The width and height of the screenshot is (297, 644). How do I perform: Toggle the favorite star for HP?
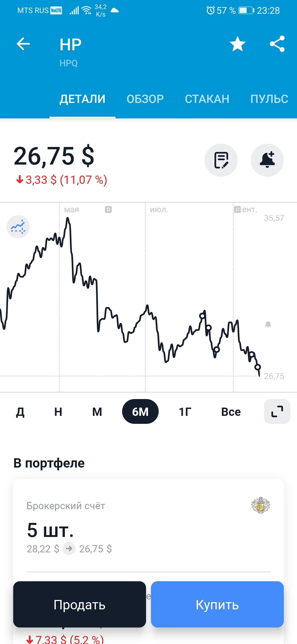coord(237,44)
